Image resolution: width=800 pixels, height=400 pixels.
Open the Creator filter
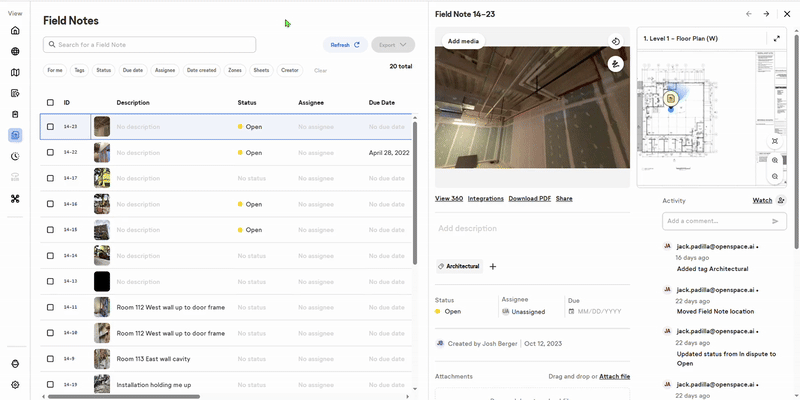click(290, 70)
